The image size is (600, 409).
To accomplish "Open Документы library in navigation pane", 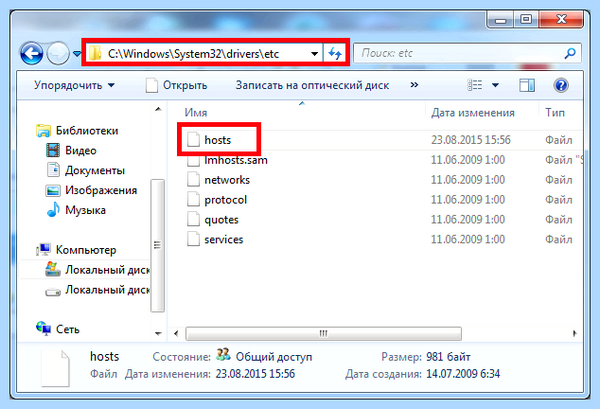I will click(x=95, y=170).
